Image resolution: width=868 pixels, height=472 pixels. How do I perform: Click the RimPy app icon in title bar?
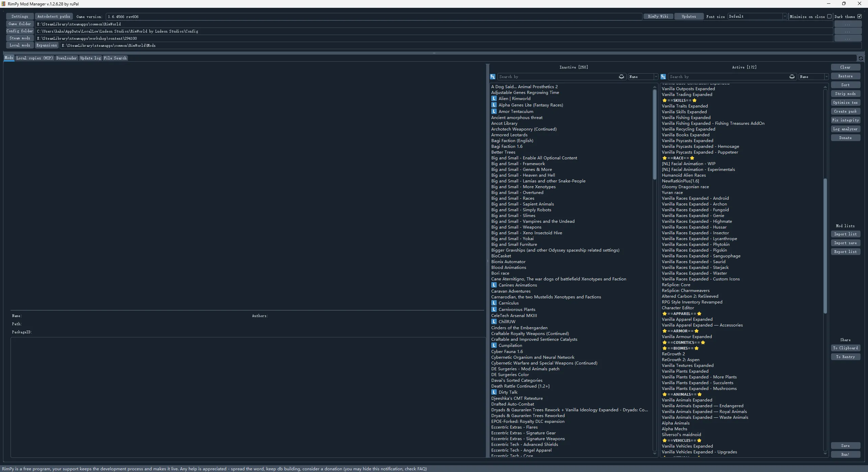(x=4, y=4)
